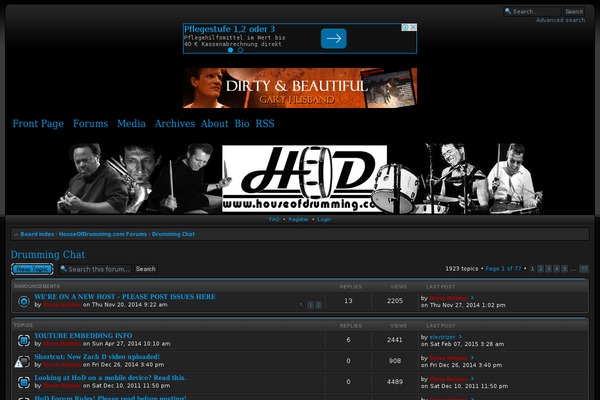Screen dimensions: 600x400
Task: Open the RSS feed link
Action: (265, 124)
